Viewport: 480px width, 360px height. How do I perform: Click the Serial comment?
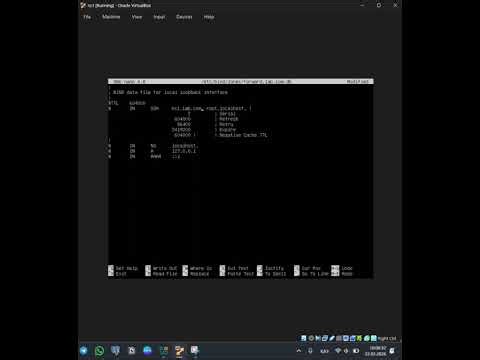(225, 114)
